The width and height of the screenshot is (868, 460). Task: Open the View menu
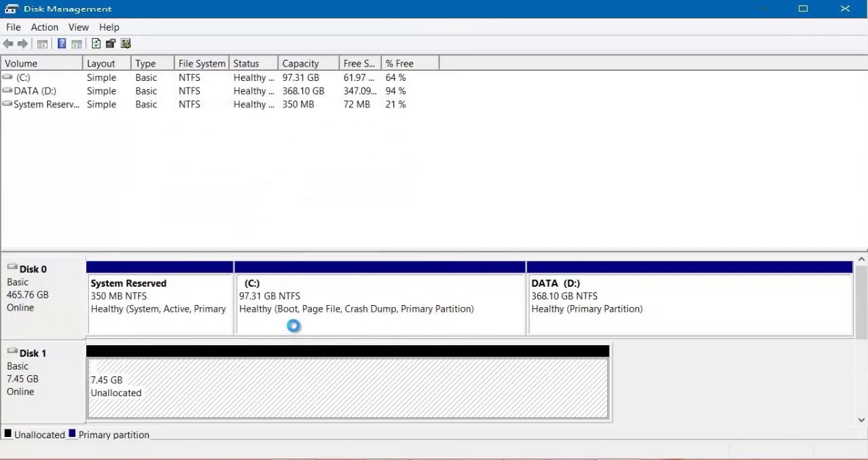[78, 27]
